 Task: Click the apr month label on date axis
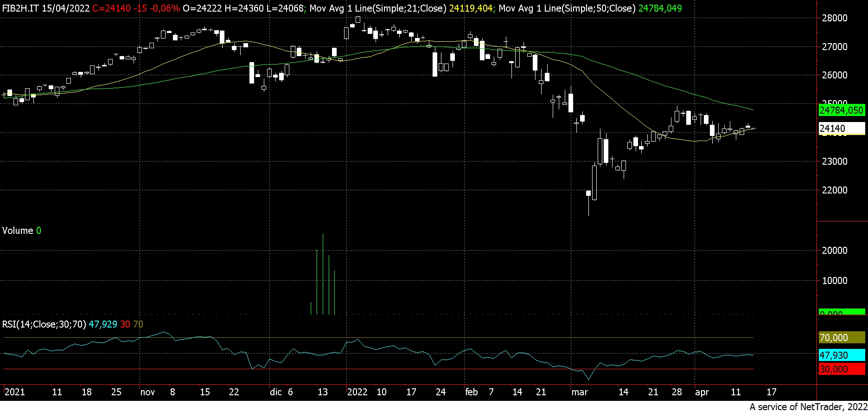coord(702,393)
